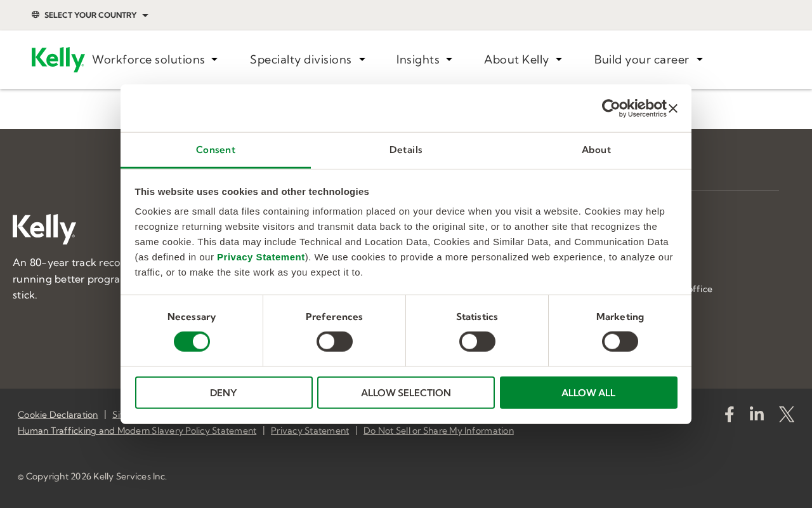
Task: Open Kelly's X (Twitter) page icon
Action: coord(787,415)
